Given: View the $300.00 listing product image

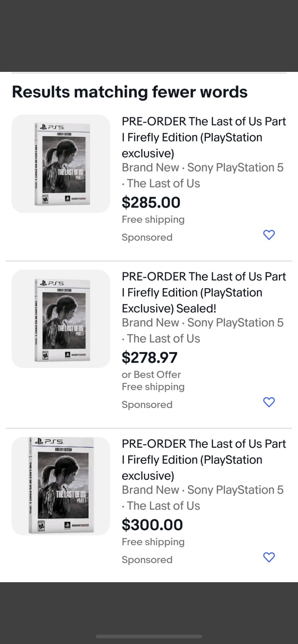Looking at the screenshot, I should click(x=61, y=486).
